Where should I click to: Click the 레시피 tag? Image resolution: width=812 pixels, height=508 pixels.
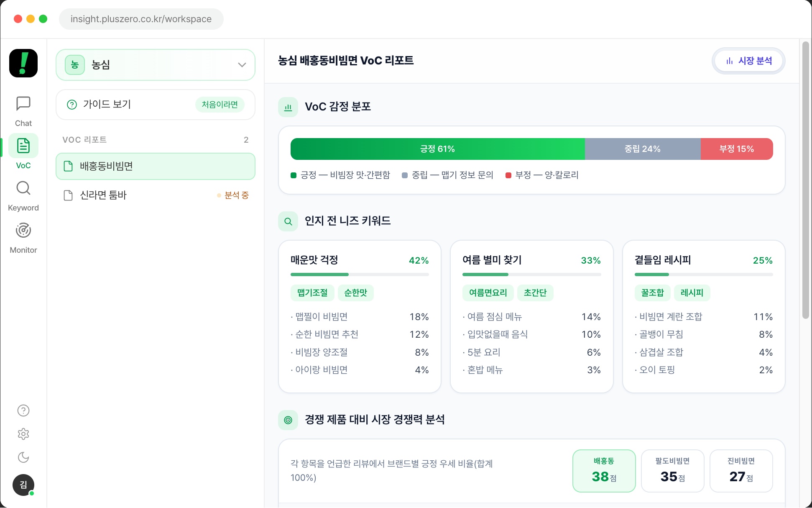pos(692,293)
